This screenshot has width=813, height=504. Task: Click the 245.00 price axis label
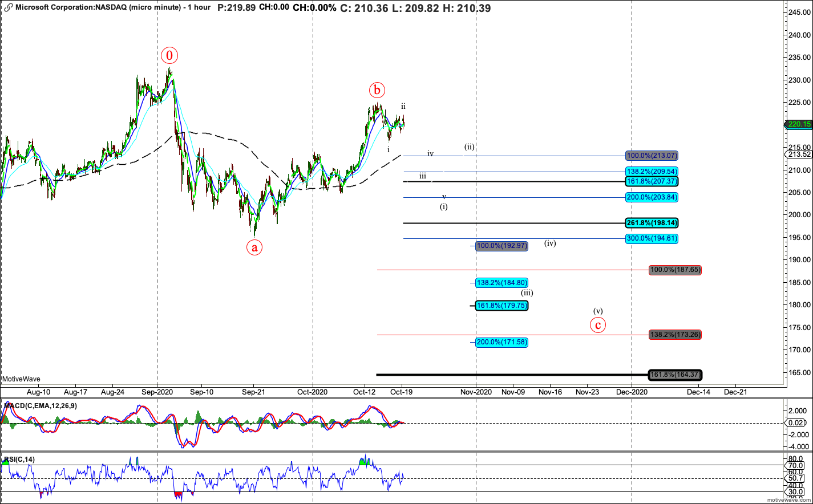[x=800, y=13]
